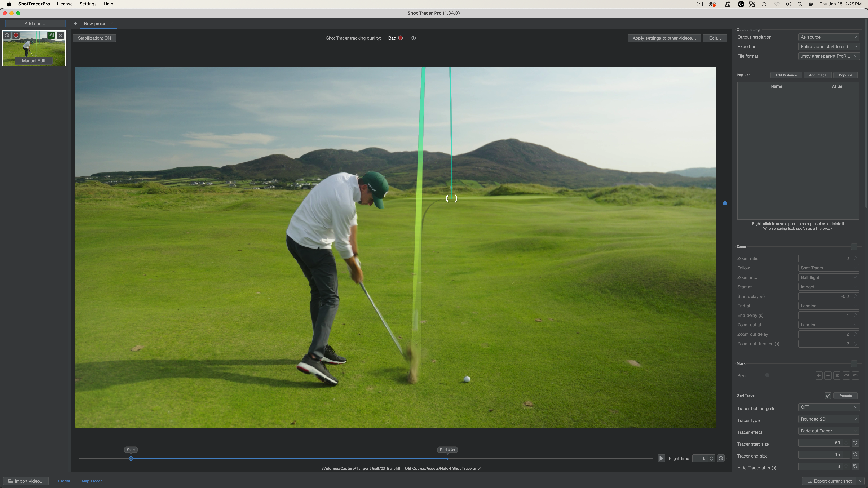The height and width of the screenshot is (488, 868).
Task: Click the mask redo arrow icon
Action: point(846,375)
